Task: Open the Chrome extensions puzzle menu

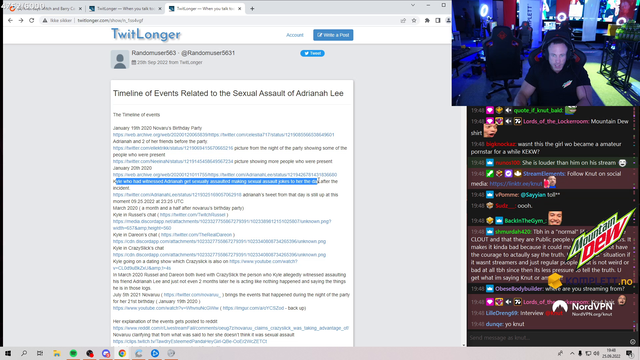Action: pyautogui.click(x=427, y=20)
